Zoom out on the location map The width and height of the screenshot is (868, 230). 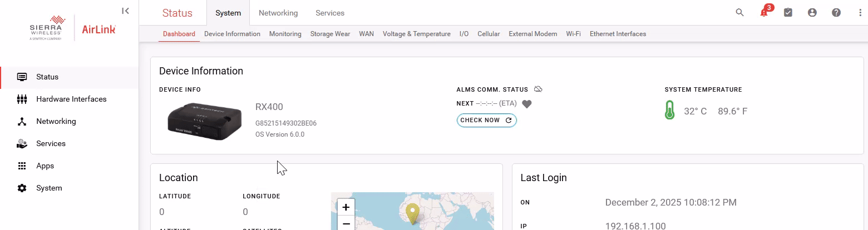346,223
